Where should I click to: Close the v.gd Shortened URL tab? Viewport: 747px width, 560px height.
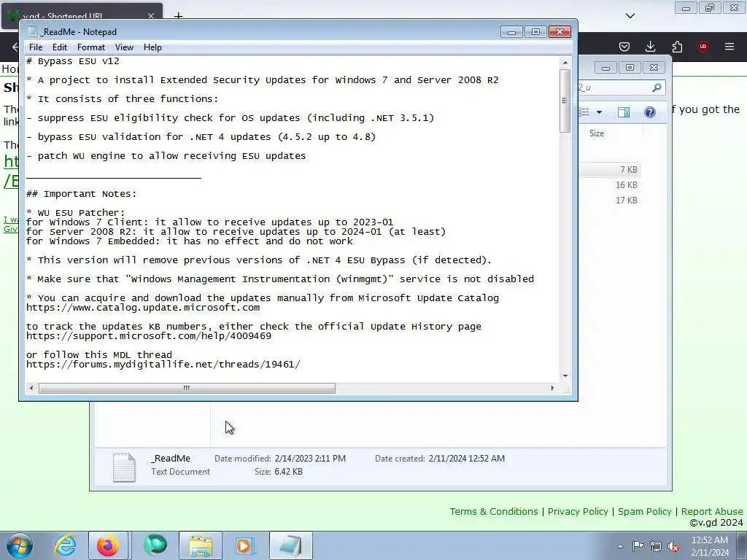[151, 16]
